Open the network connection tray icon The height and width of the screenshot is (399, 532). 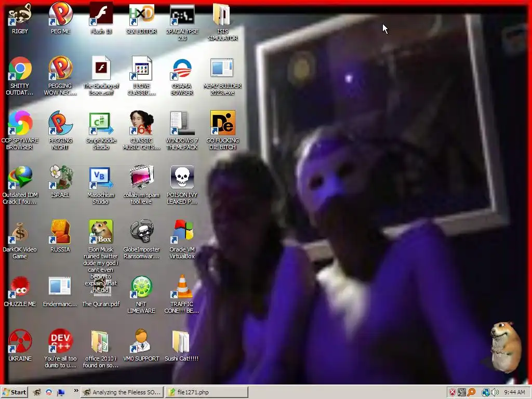[486, 393]
